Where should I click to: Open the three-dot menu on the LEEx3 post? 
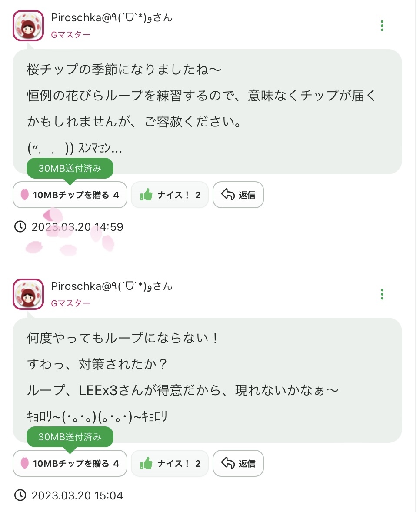click(x=382, y=294)
